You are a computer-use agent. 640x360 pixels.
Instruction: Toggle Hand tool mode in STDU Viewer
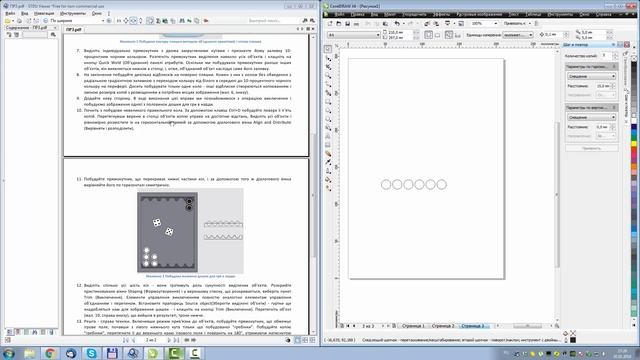pos(150,20)
